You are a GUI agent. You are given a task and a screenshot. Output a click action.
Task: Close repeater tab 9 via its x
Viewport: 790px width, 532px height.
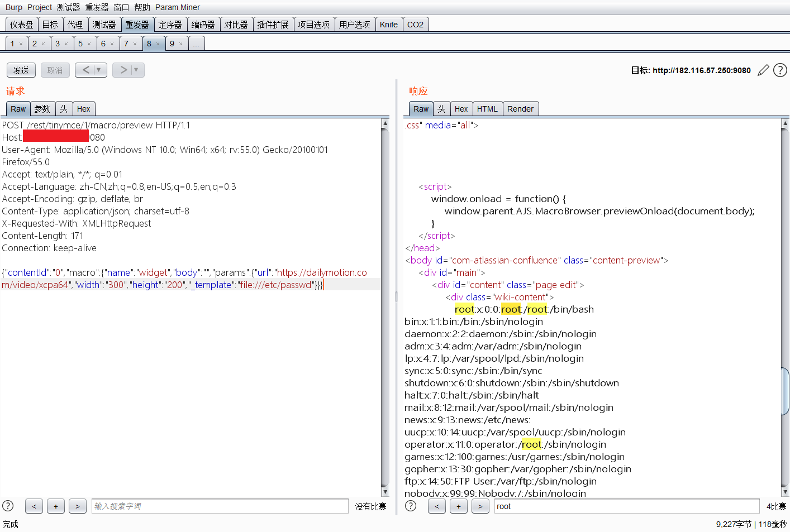180,44
